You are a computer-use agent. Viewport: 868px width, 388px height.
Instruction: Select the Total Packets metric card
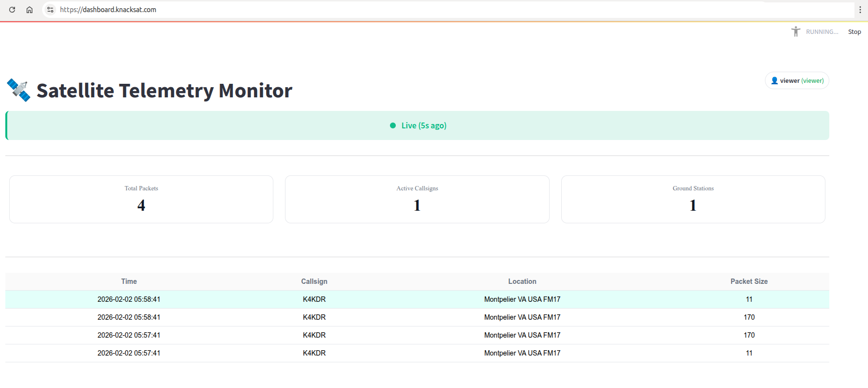(x=141, y=199)
